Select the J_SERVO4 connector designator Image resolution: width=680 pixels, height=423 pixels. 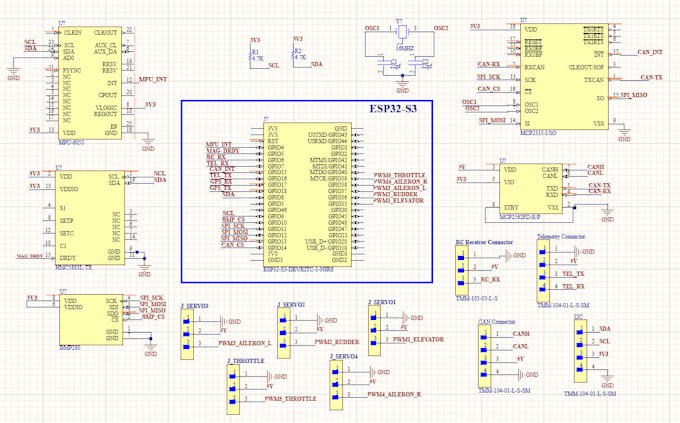(344, 357)
